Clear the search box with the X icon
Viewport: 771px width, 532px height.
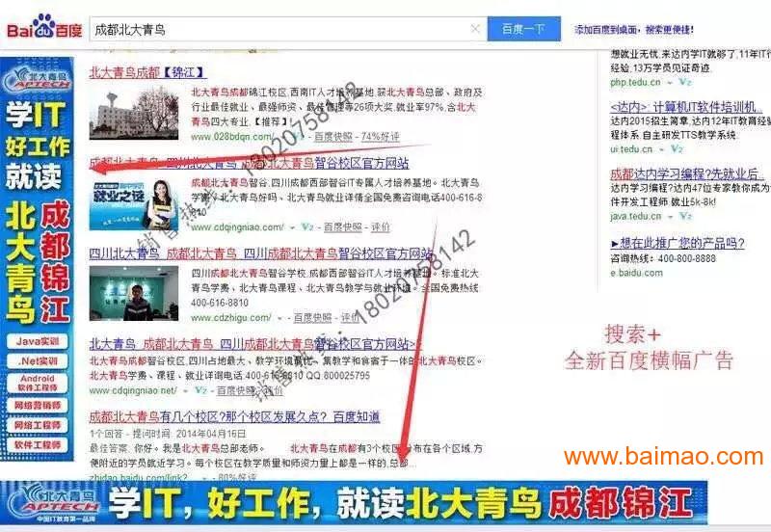475,29
